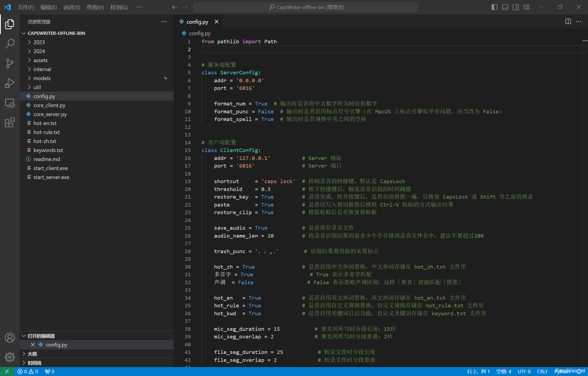Split the editor to the right
This screenshot has width=588, height=376.
coord(568,22)
